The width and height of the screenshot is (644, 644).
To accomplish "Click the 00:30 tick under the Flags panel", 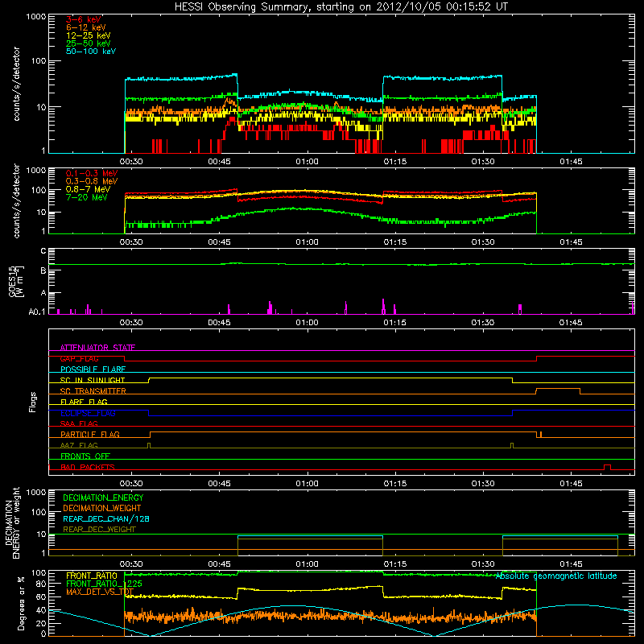I will pyautogui.click(x=131, y=484).
